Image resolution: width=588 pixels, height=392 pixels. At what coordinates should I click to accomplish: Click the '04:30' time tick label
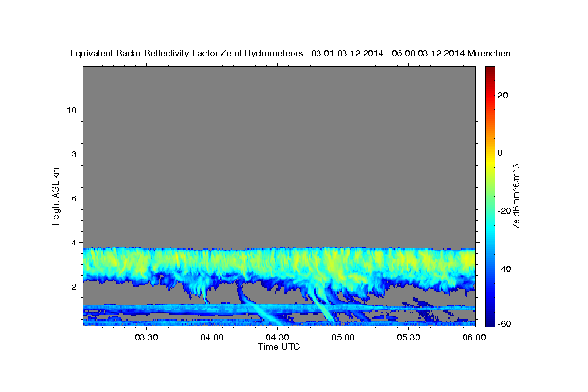point(277,337)
